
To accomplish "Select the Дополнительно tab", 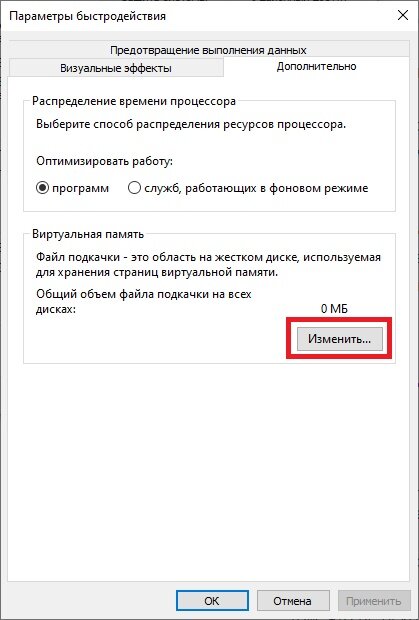I will tap(316, 66).
